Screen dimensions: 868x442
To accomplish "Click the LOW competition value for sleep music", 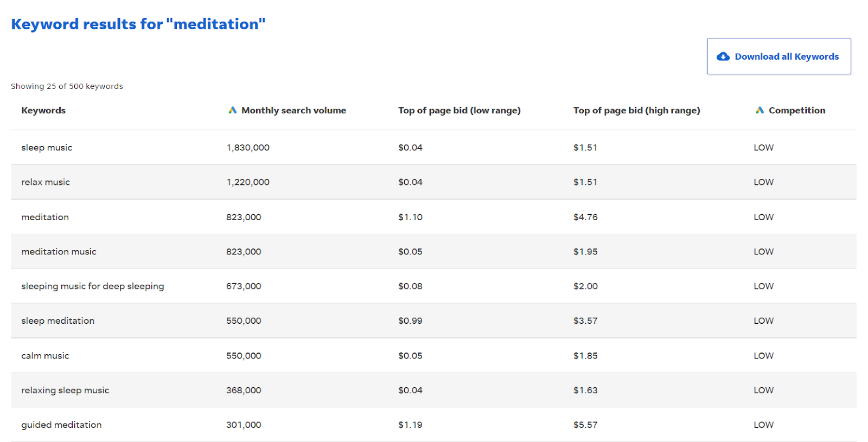I will click(763, 148).
